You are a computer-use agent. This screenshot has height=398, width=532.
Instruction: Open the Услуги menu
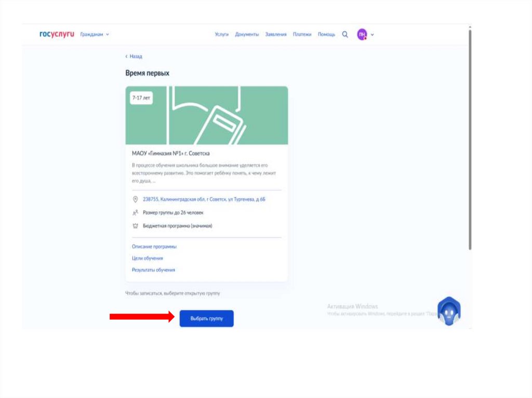221,34
